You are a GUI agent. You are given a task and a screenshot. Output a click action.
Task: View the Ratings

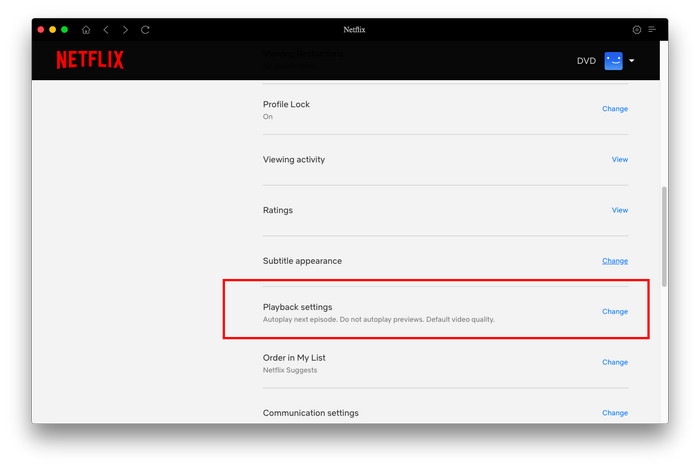tap(620, 210)
